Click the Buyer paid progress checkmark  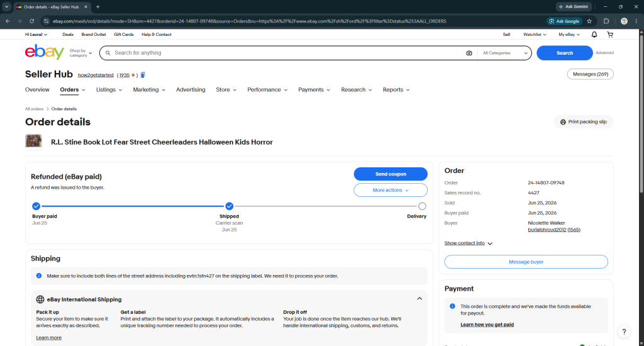click(36, 206)
